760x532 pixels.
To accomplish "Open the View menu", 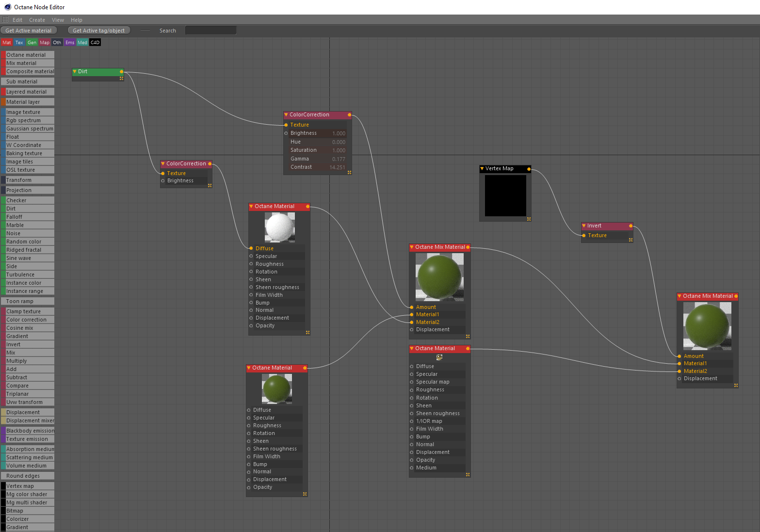I will [58, 20].
